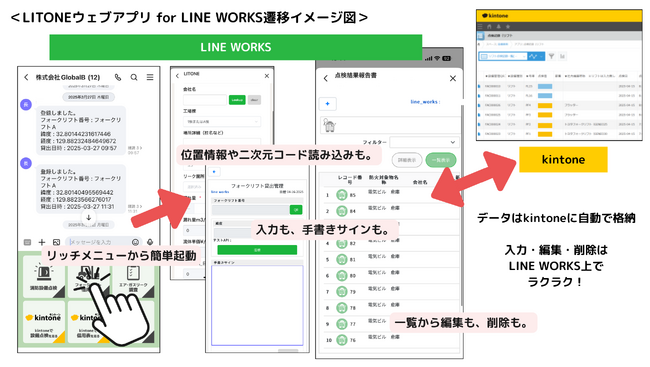The image size is (650, 367).
Task: Open the 消防設備点検 rich menu tile
Action: pos(44,277)
